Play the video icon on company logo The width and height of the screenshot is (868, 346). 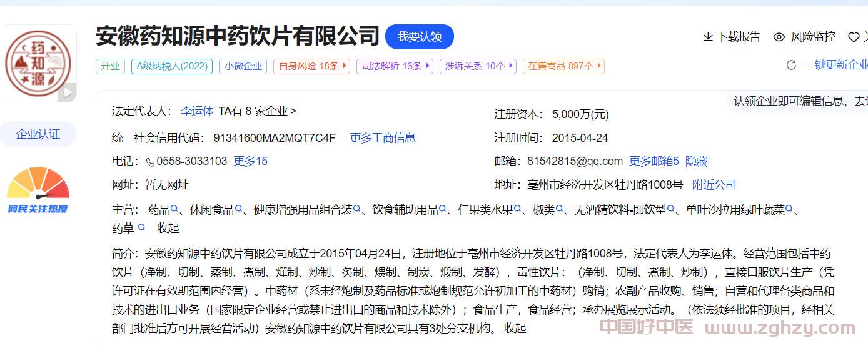pos(67,92)
